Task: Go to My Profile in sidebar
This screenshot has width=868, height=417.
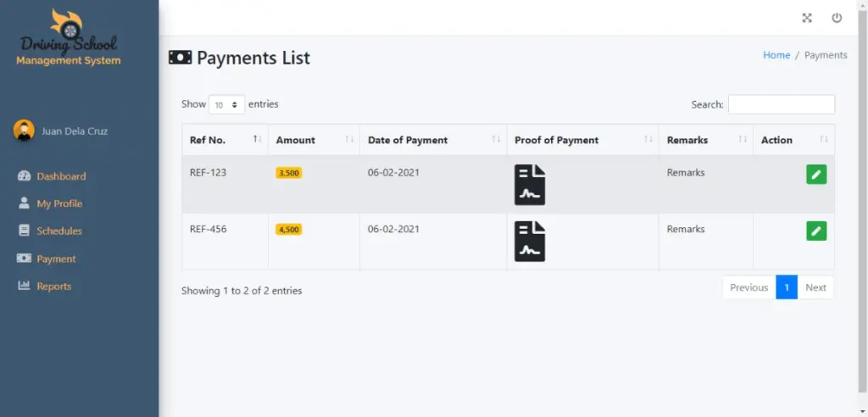Action: [59, 203]
